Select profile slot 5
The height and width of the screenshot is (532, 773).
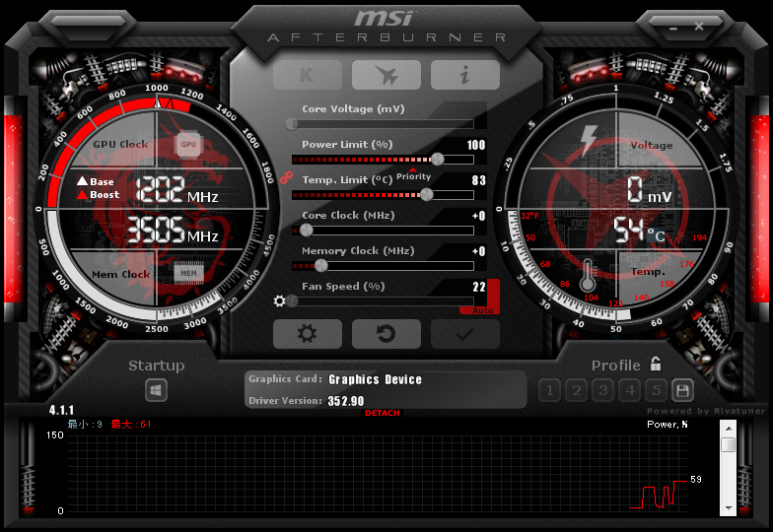pos(657,390)
